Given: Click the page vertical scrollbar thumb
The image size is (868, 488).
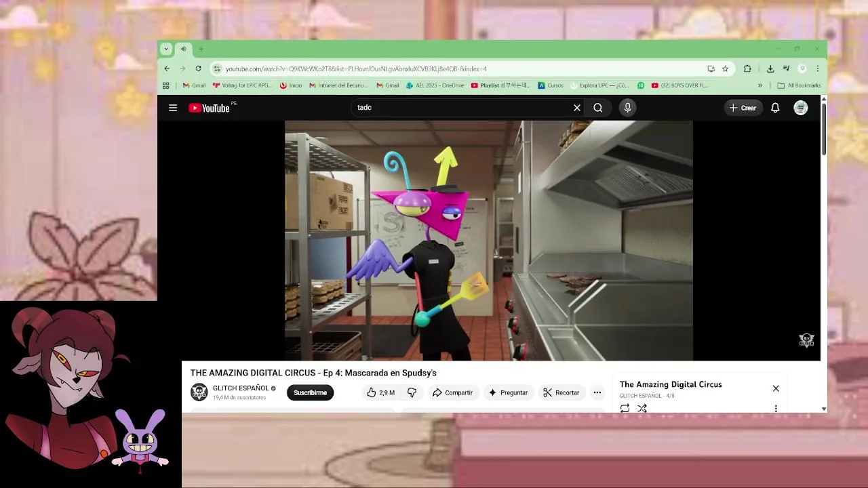Looking at the screenshot, I should (824, 129).
